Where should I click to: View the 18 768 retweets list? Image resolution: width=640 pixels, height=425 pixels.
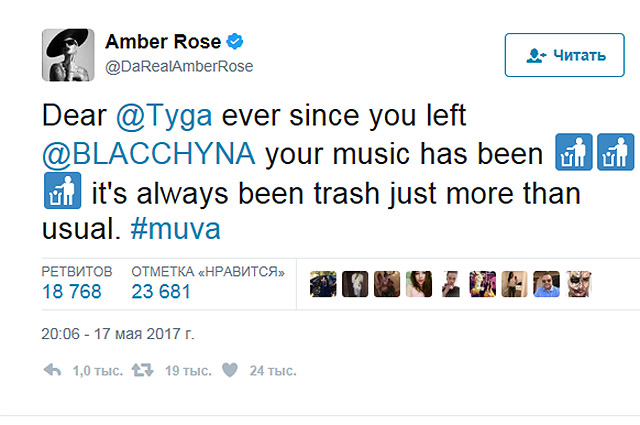71,291
